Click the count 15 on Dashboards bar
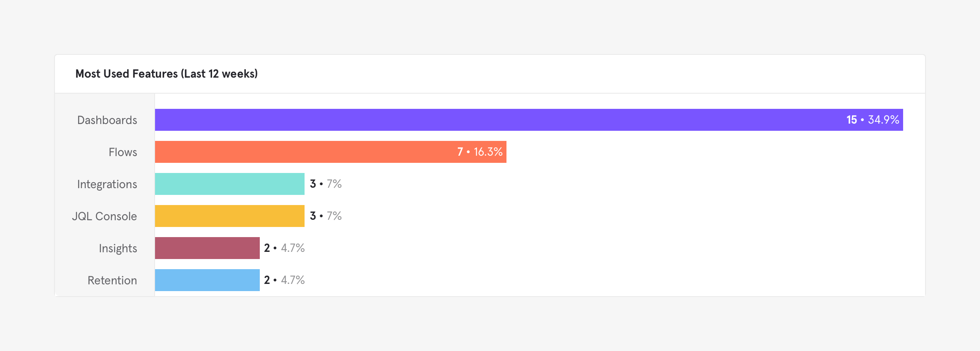 (x=852, y=120)
